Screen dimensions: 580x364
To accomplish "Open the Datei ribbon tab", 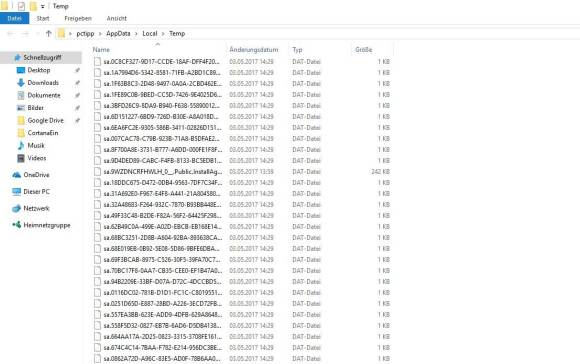I will (x=14, y=18).
